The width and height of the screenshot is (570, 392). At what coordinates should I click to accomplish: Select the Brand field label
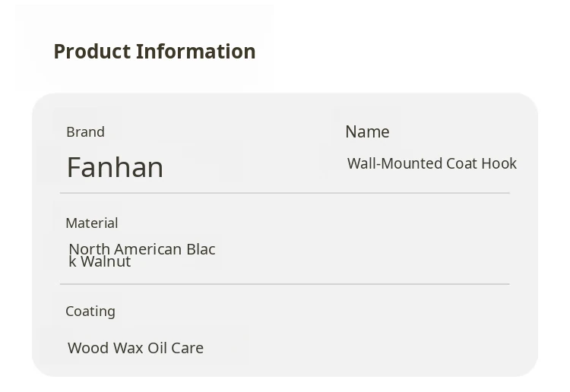pyautogui.click(x=85, y=132)
